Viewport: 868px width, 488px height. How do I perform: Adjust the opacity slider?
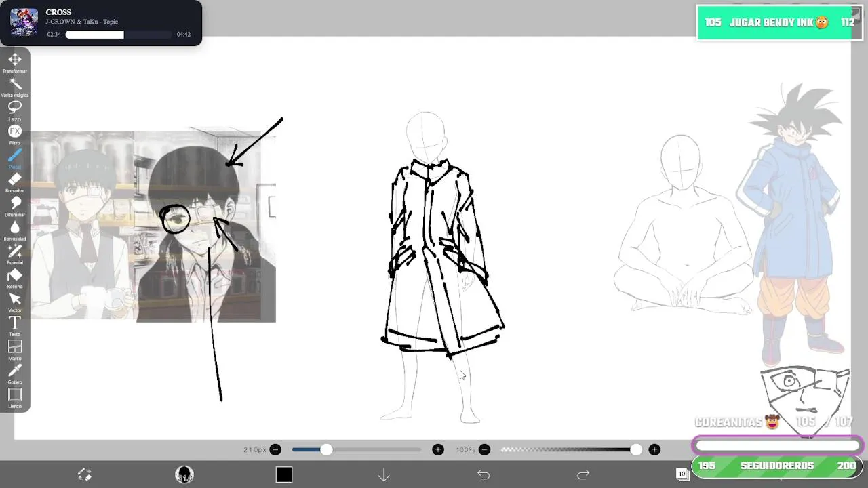(571, 449)
